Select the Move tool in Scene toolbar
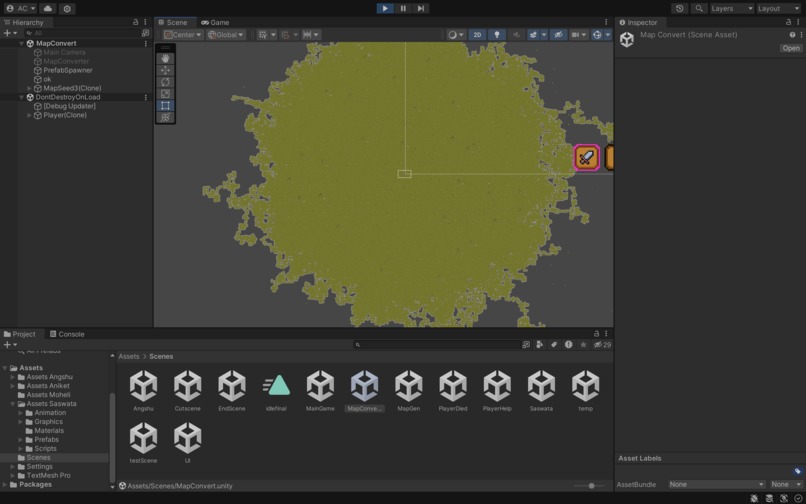Image resolution: width=806 pixels, height=504 pixels. point(165,70)
